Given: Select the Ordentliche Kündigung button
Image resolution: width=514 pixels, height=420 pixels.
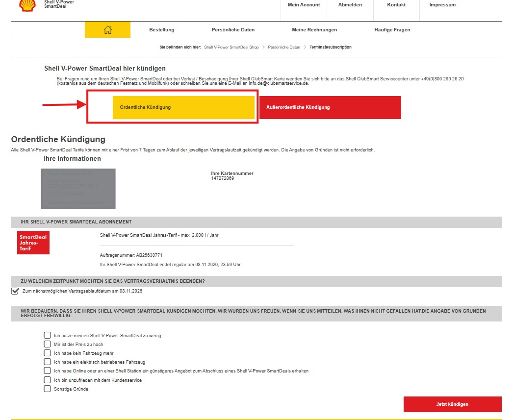Looking at the screenshot, I should point(183,107).
